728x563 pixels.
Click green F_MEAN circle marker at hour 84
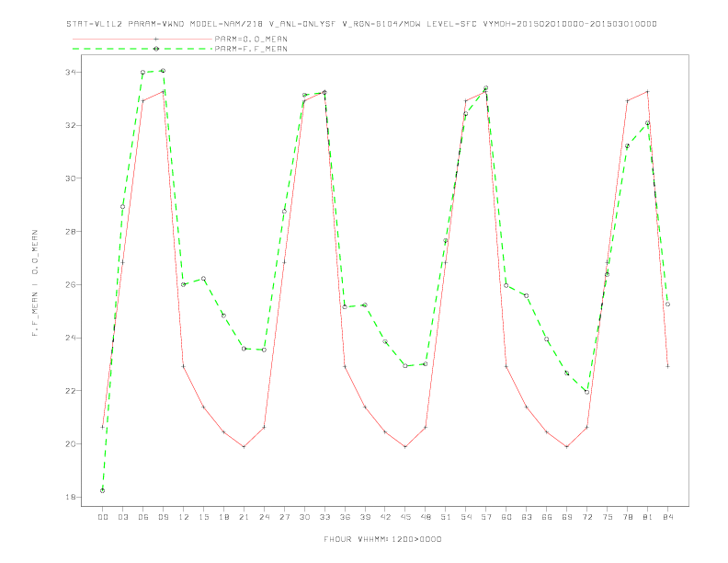click(667, 304)
